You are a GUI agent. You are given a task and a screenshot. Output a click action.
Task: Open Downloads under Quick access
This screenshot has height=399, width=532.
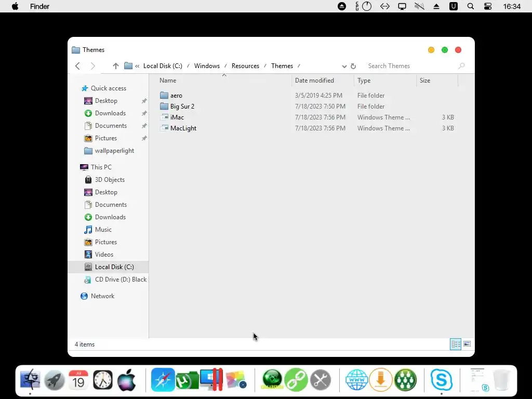click(110, 113)
